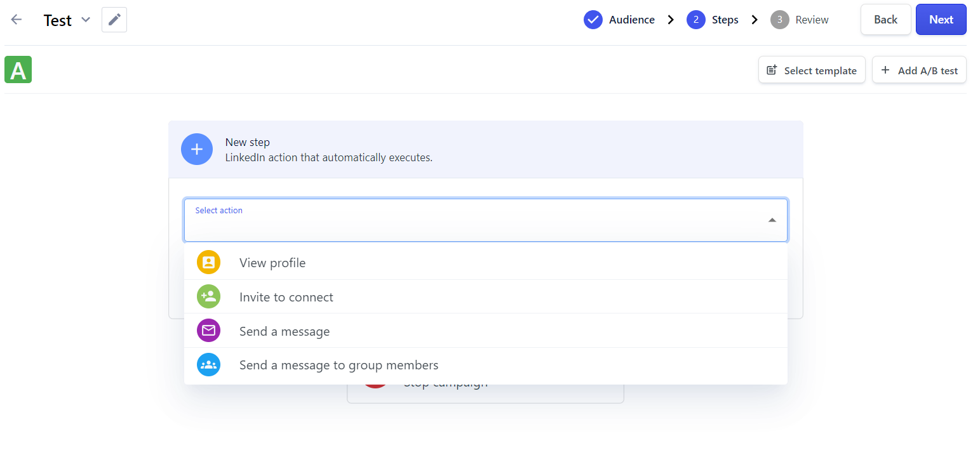The image size is (980, 462).
Task: Open the Review step
Action: (x=800, y=20)
